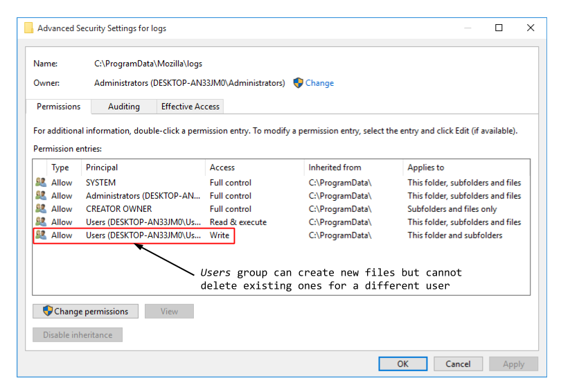This screenshot has height=392, width=561.
Task: Select the Permissions tab
Action: tap(59, 107)
